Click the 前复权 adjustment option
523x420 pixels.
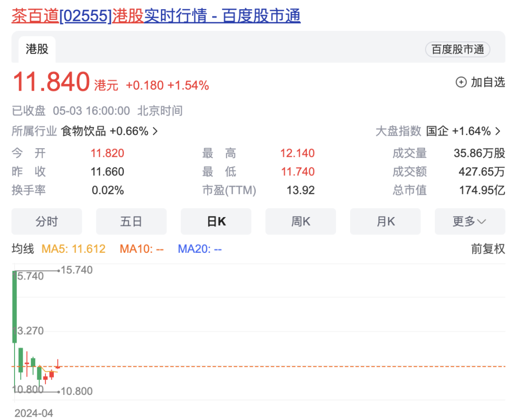click(488, 249)
